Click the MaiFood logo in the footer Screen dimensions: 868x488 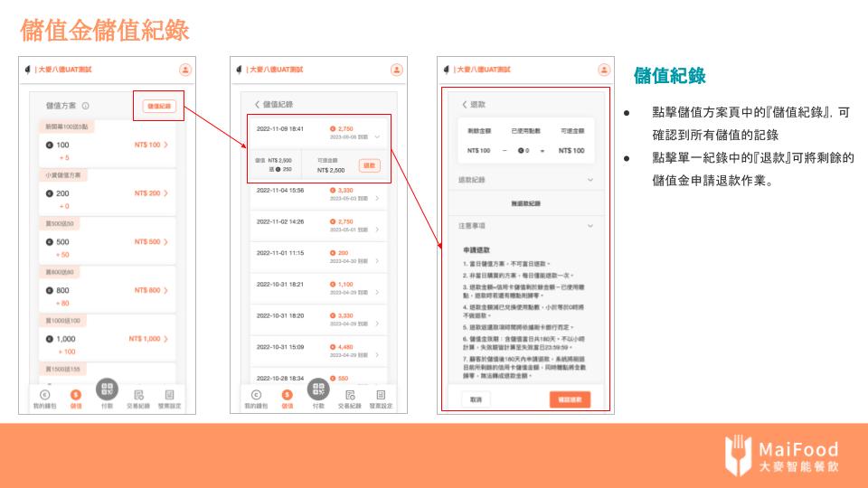pos(782,456)
